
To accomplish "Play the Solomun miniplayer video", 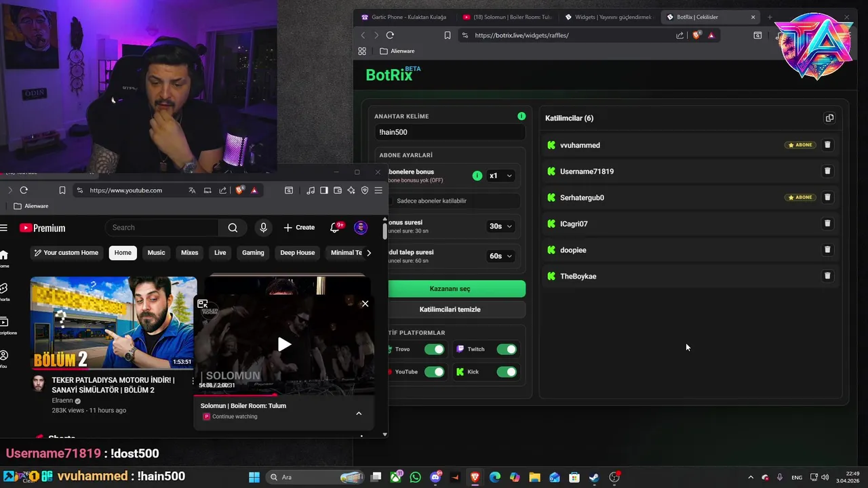I will coord(284,344).
